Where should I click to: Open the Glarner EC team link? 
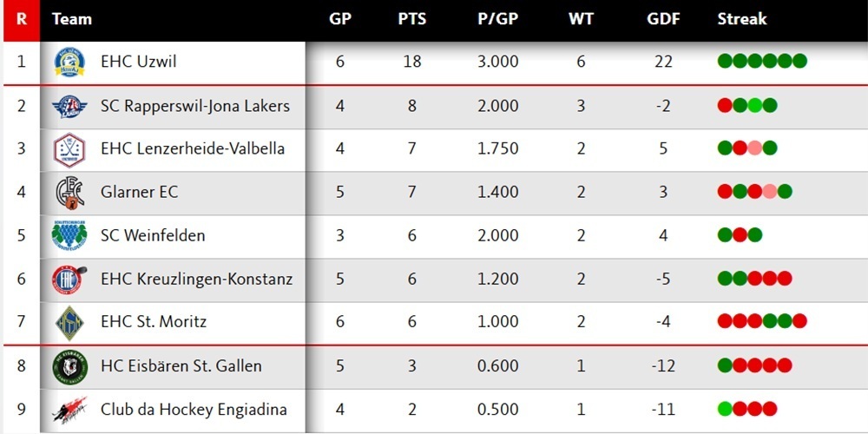[x=139, y=192]
